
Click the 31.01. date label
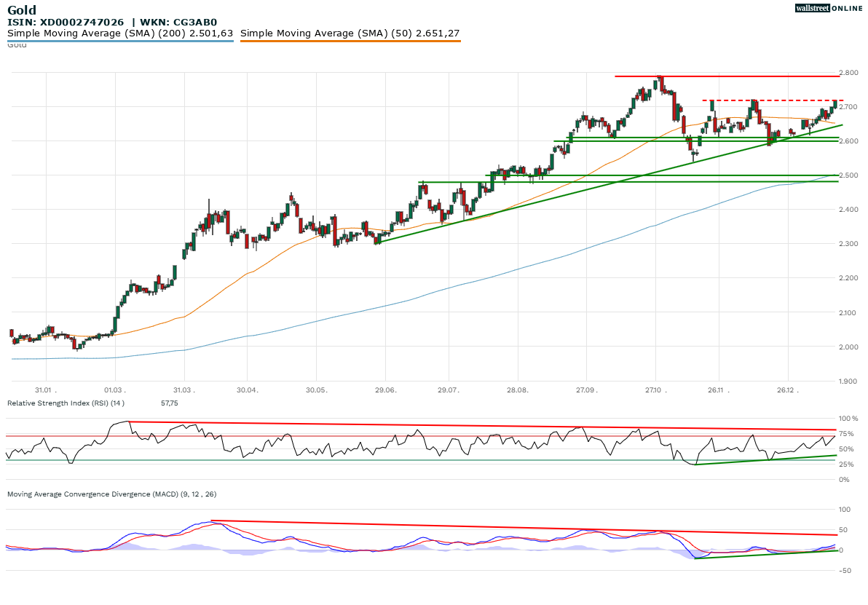45,390
